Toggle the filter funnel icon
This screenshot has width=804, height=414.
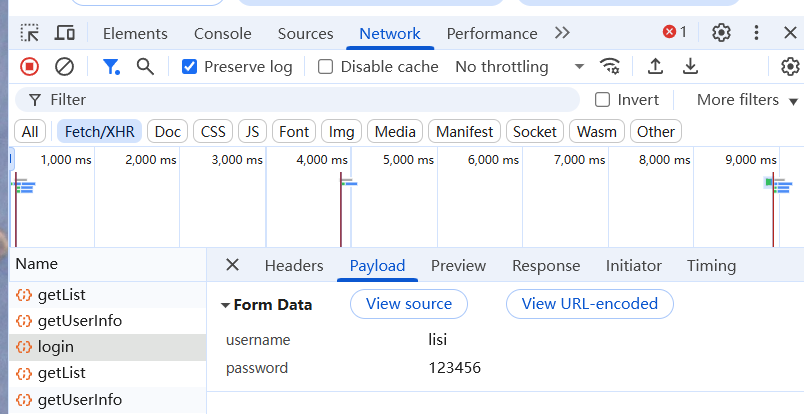[x=111, y=67]
